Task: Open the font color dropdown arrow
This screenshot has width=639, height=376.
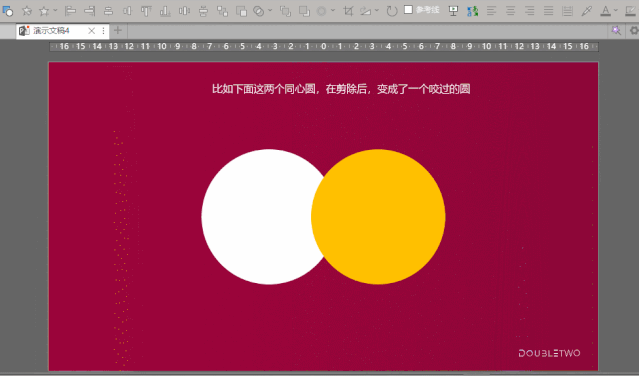Action: (616, 11)
